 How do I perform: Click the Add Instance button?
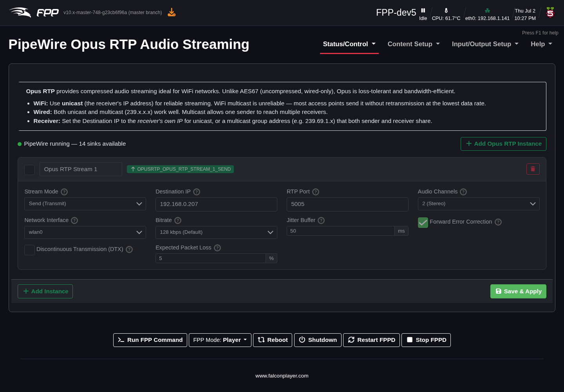(x=45, y=291)
